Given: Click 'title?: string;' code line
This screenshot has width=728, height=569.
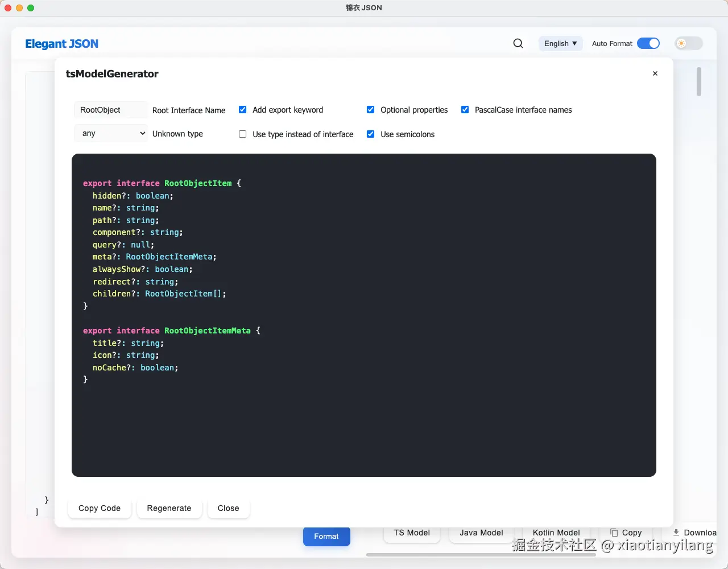Looking at the screenshot, I should tap(128, 343).
